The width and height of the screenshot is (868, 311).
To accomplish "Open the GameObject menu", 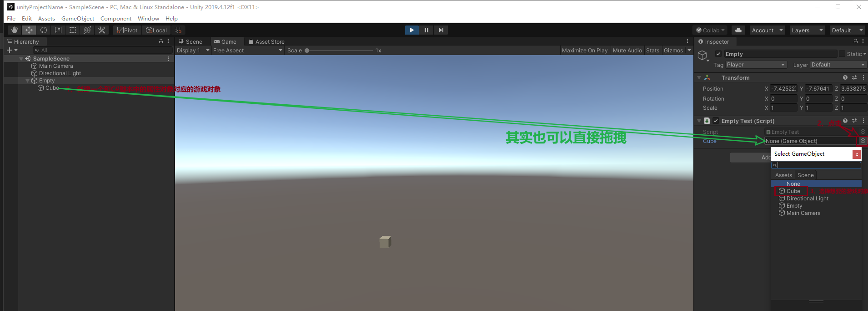I will pos(78,19).
